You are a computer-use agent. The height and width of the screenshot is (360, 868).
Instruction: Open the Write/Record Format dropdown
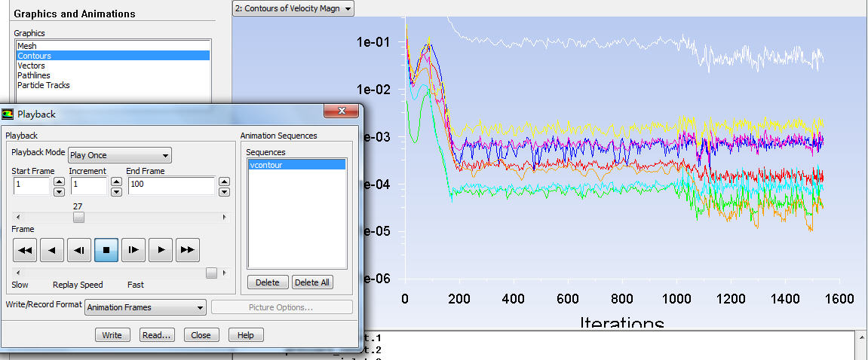tap(145, 307)
